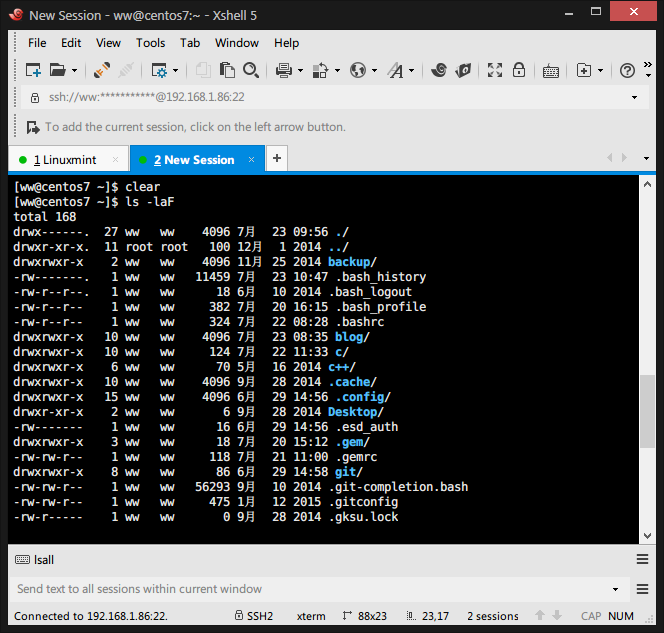Open the quick command bar hamburger menu

tap(642, 559)
